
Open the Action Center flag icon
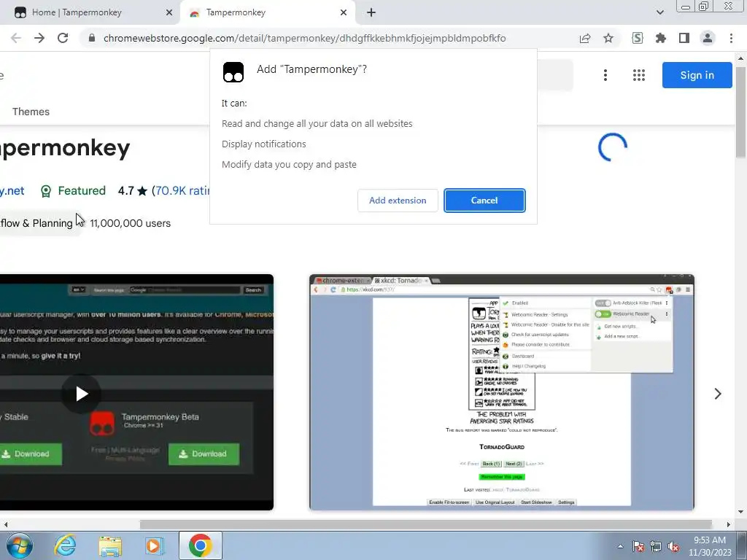click(x=638, y=546)
